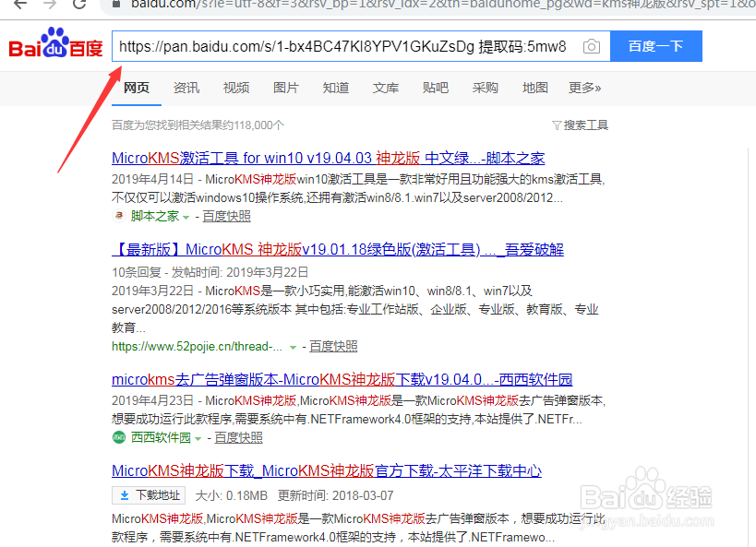756x547 pixels.
Task: Click the 百度一下 search button
Action: click(656, 46)
